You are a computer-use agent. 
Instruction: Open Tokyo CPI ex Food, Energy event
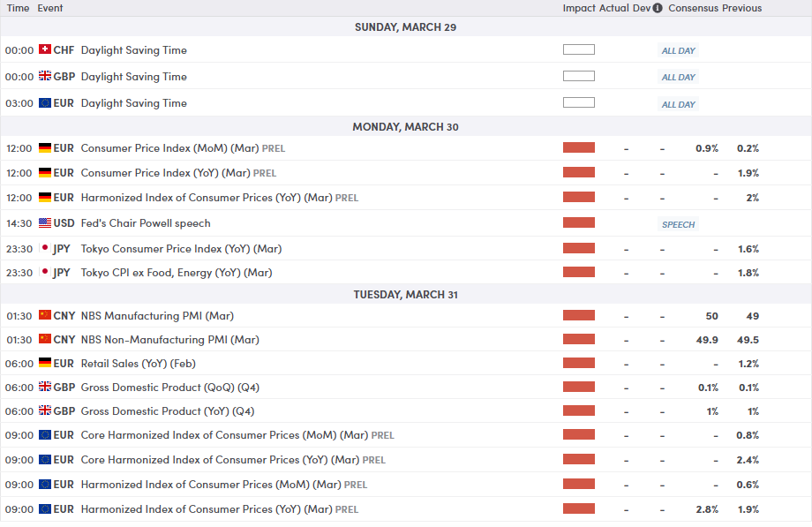coord(177,273)
